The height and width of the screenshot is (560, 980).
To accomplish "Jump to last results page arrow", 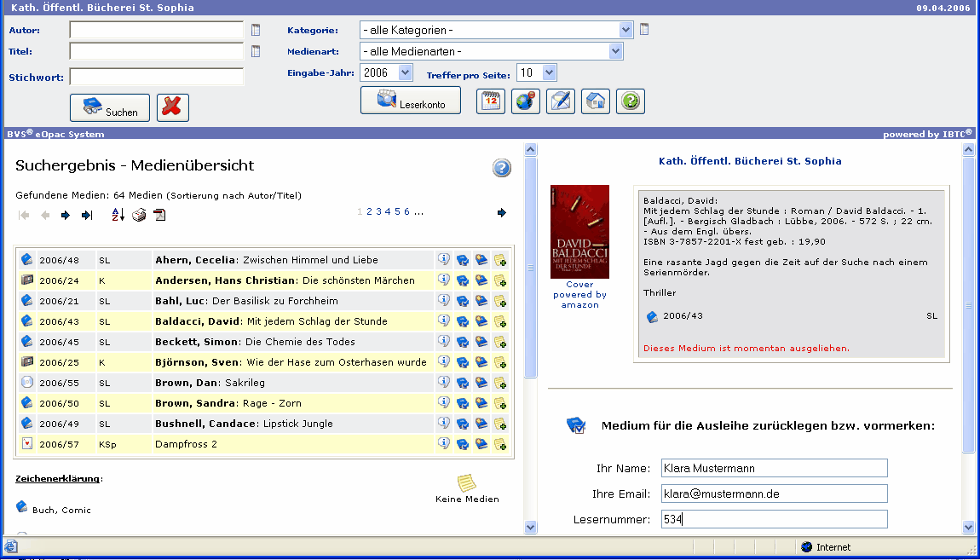I will (x=86, y=215).
